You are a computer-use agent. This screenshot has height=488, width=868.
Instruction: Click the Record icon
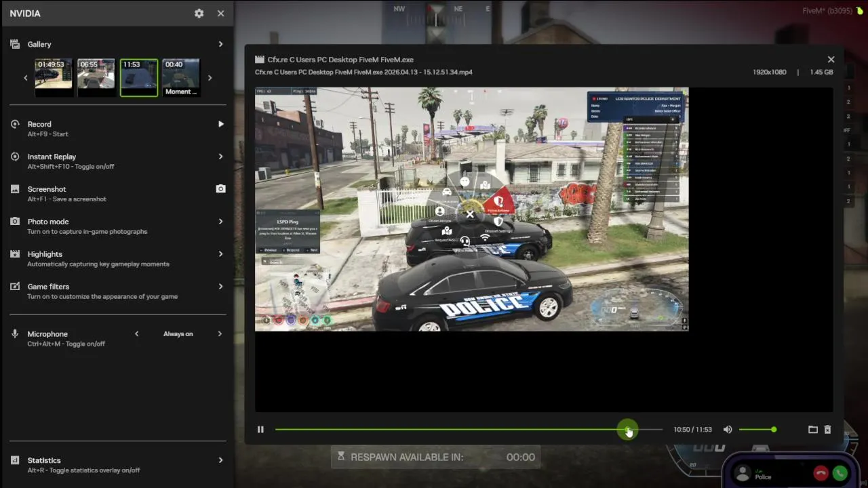(15, 124)
